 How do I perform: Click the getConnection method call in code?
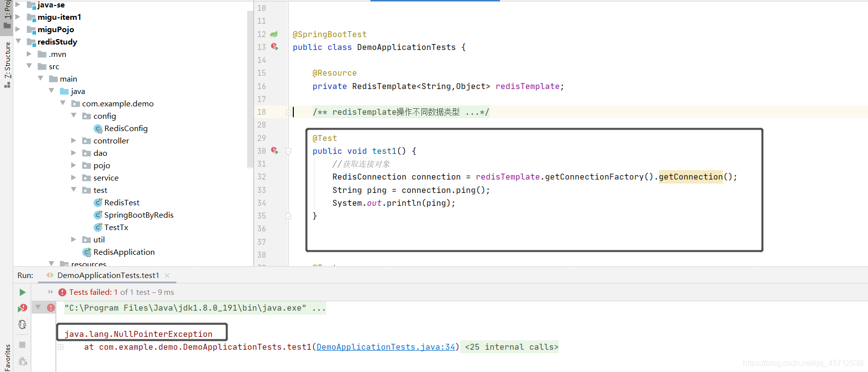690,177
